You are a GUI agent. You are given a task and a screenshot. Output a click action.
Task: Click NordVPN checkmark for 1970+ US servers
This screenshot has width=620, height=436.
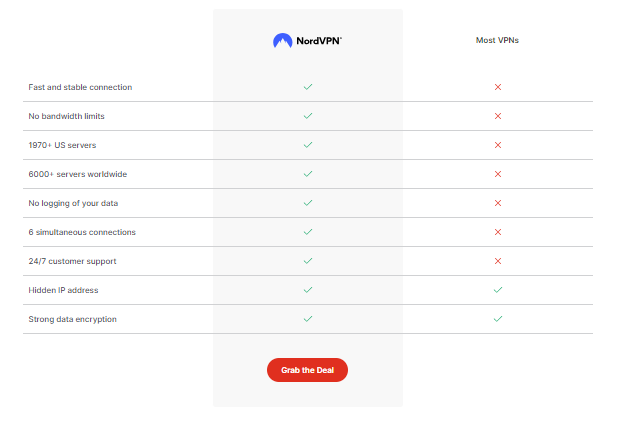pos(308,145)
